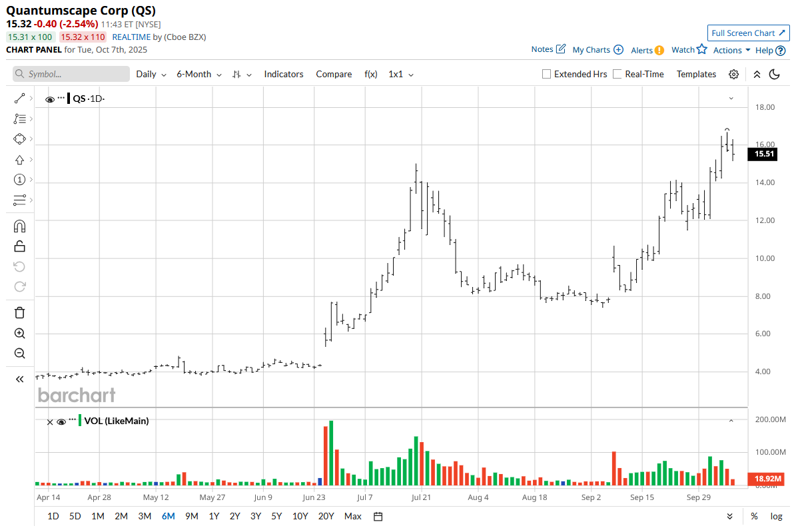Image resolution: width=798 pixels, height=532 pixels.
Task: Select the shapes polygon tool
Action: coord(19,139)
